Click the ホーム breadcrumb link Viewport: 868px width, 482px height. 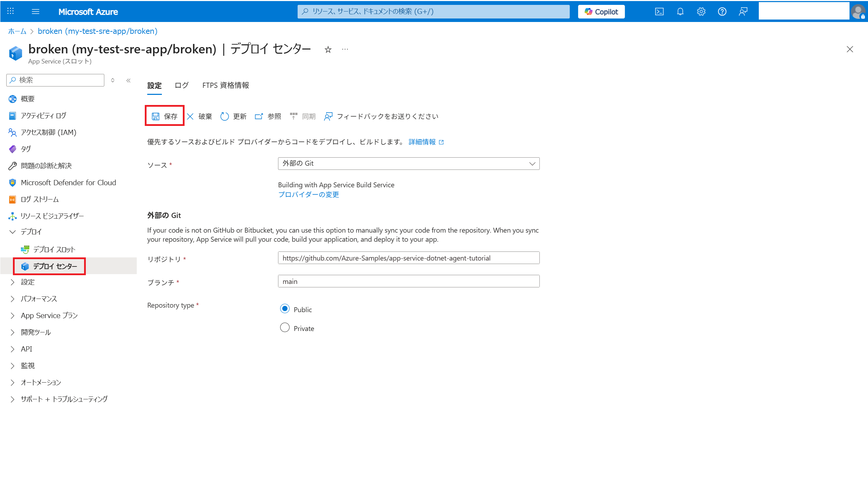tap(17, 31)
